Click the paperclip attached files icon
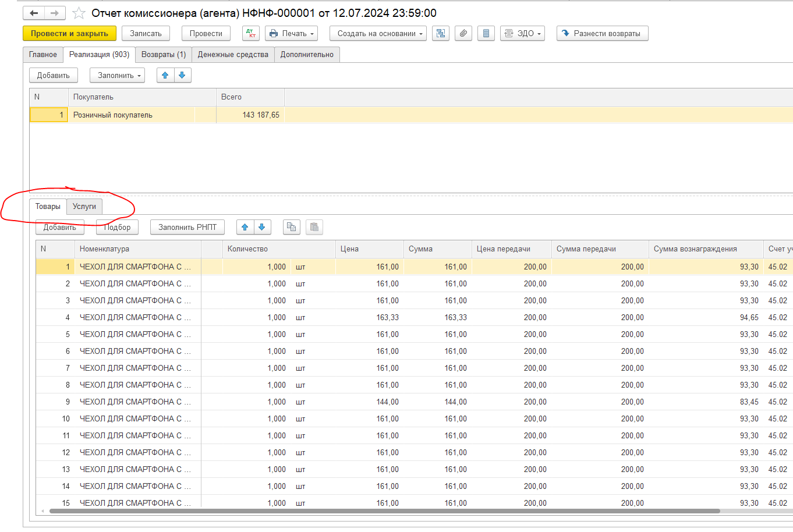 click(463, 33)
